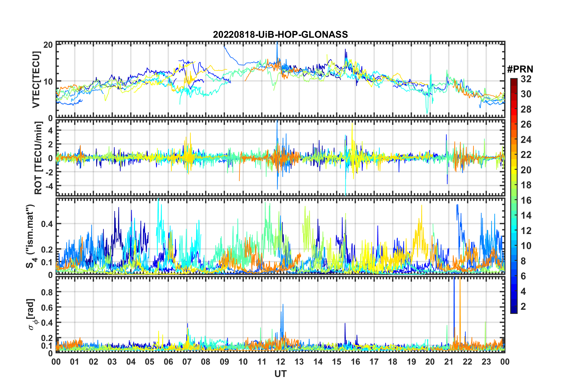Image resolution: width=561 pixels, height=392 pixels.
Task: Click the VTEC[TECU] y-axis label
Action: pos(36,80)
